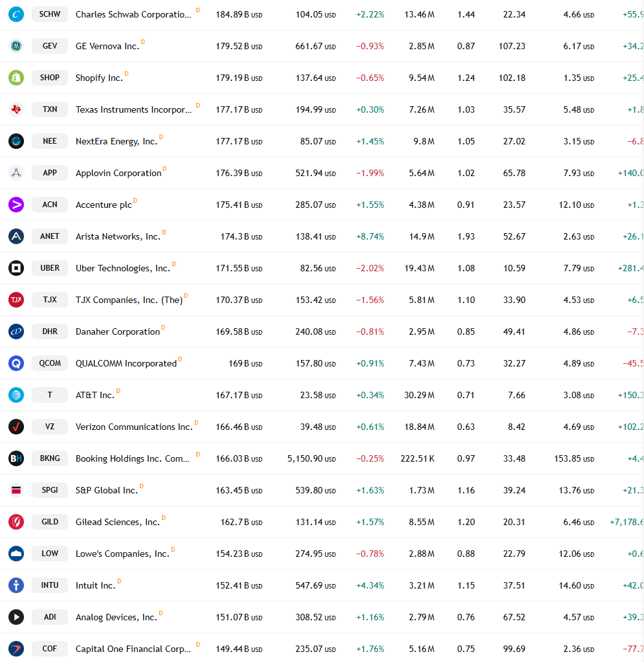This screenshot has width=644, height=663.
Task: Click the Intuit logo icon
Action: point(16,585)
